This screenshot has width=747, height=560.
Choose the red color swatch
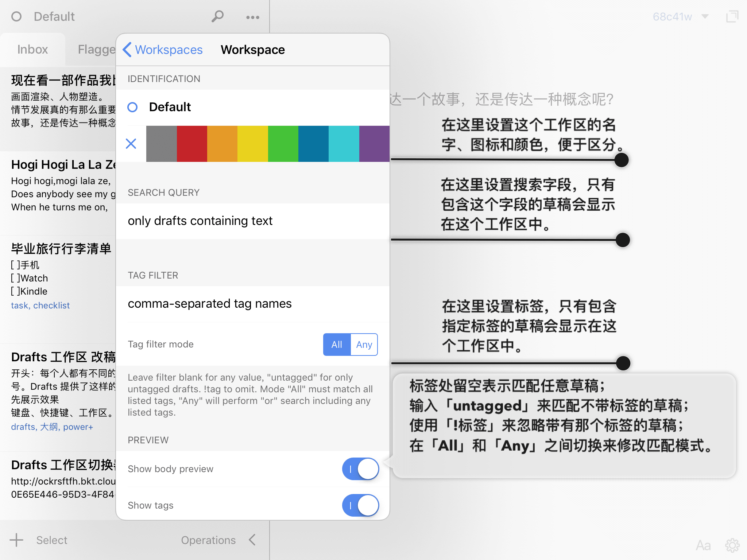(192, 144)
